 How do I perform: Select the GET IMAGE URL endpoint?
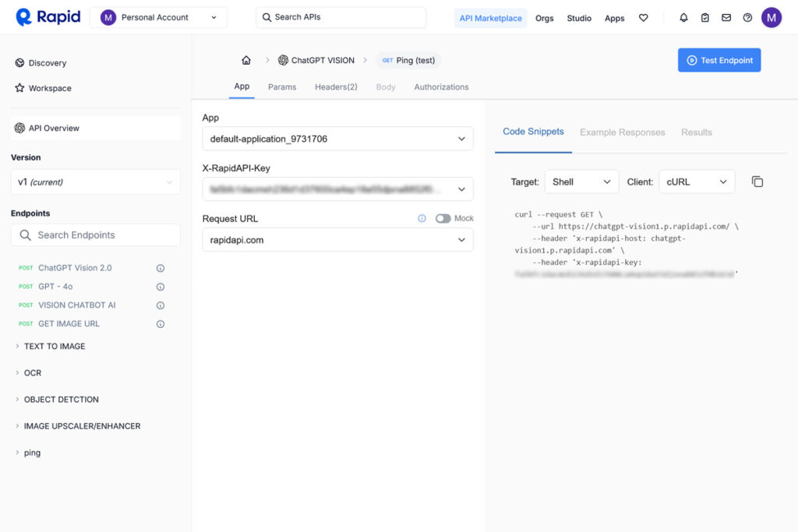[69, 323]
